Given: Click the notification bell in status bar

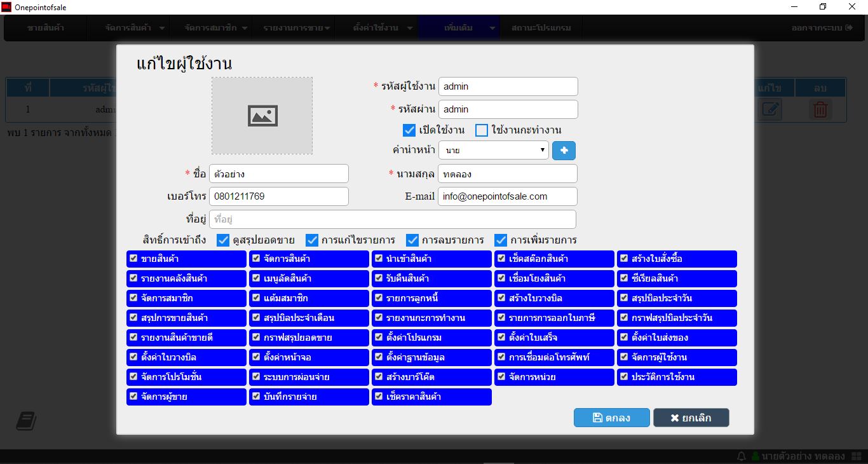Looking at the screenshot, I should pyautogui.click(x=741, y=456).
